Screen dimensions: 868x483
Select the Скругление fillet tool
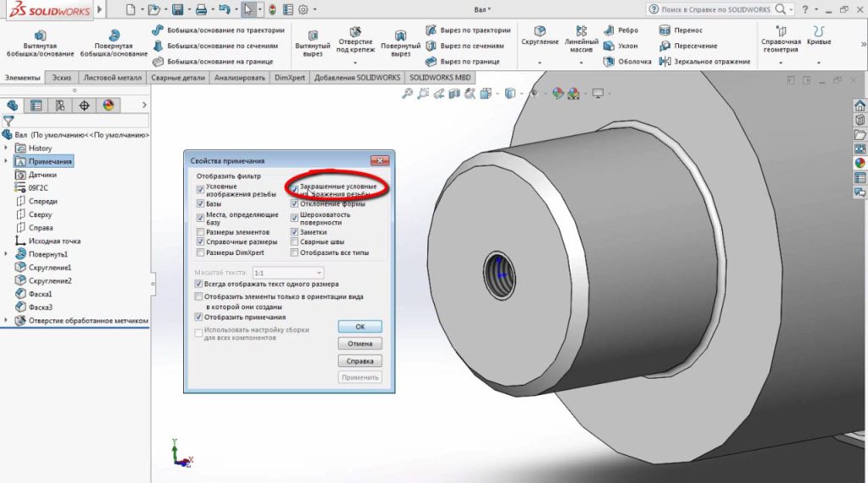[540, 36]
